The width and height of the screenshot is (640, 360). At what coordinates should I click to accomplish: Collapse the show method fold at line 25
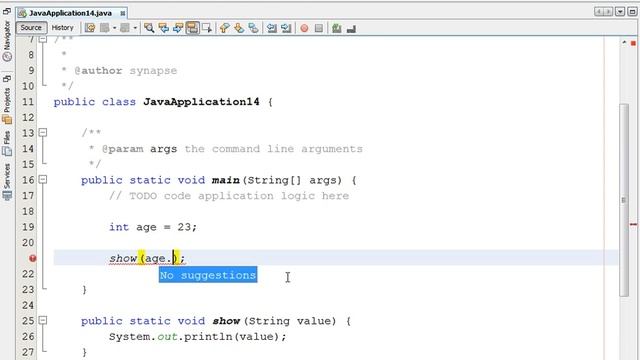point(42,320)
